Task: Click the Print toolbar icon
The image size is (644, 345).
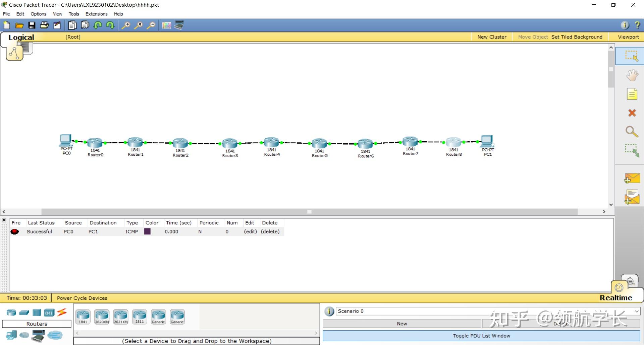Action: [x=44, y=25]
